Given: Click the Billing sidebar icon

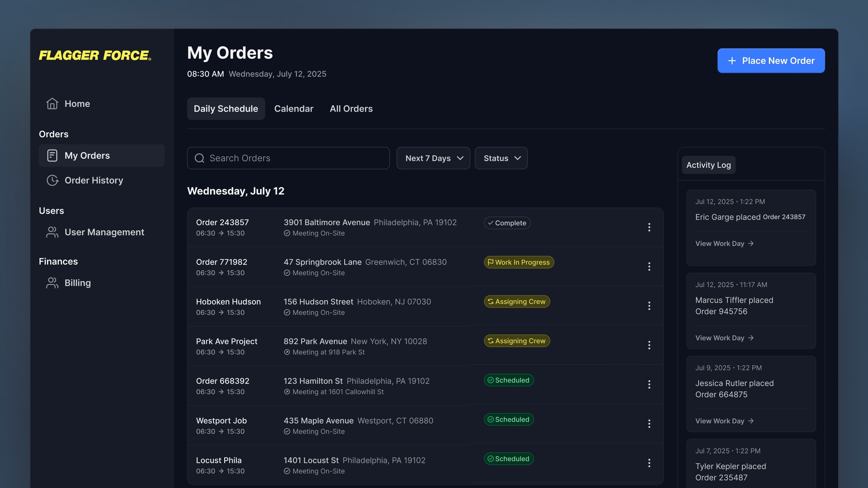Looking at the screenshot, I should (x=52, y=283).
